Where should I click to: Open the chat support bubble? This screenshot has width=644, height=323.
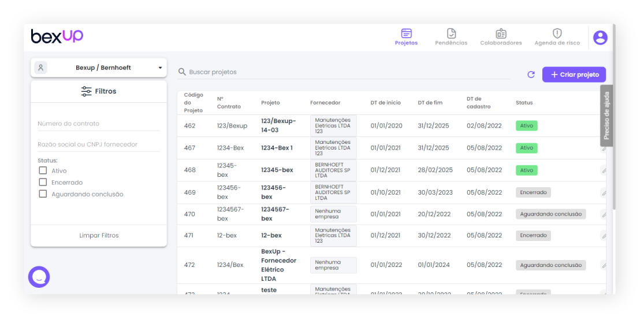coord(39,277)
